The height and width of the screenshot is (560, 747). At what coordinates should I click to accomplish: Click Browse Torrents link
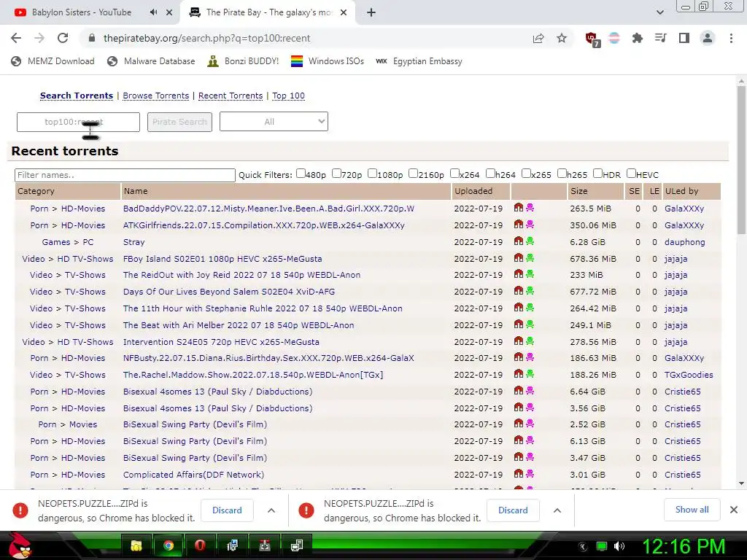(x=156, y=96)
